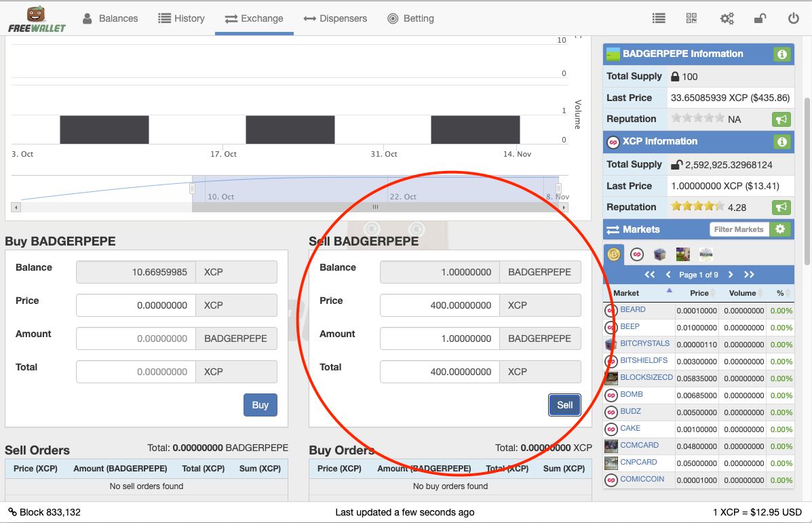This screenshot has height=523, width=812.
Task: Open the BITCRYSTALS market
Action: [x=644, y=343]
